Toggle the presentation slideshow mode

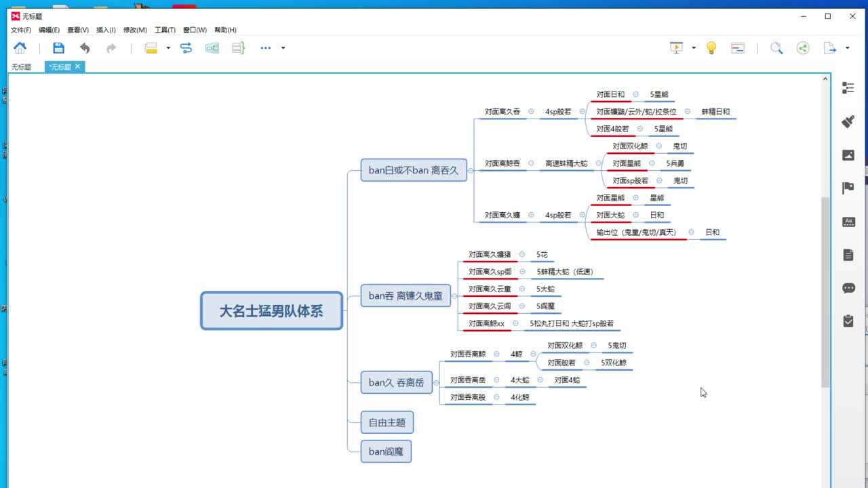675,47
